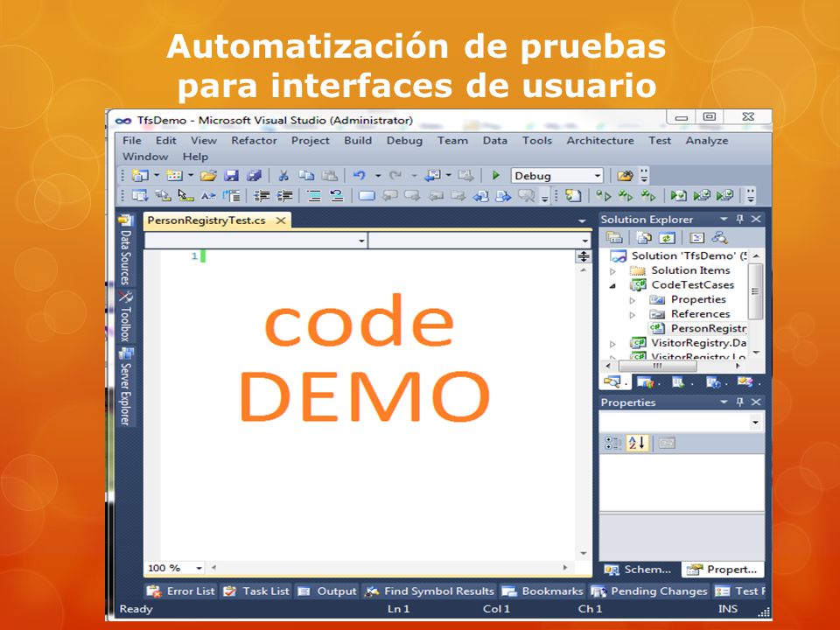This screenshot has height=630, width=840.
Task: Click the New Project toolbar icon
Action: [x=141, y=176]
